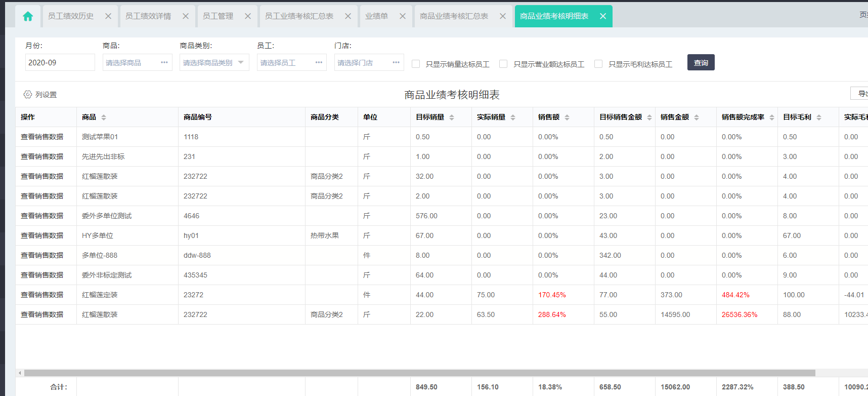View sales data for 多单位-888

tap(42, 255)
